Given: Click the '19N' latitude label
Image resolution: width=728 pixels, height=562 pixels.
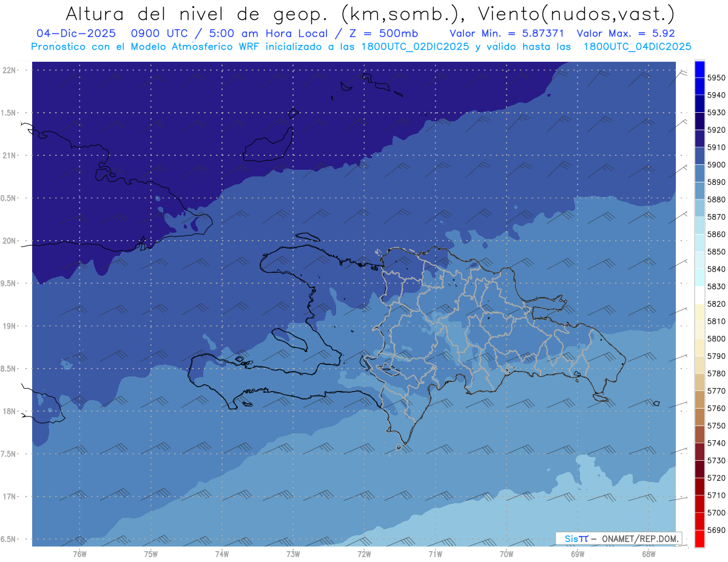Looking at the screenshot, I should point(9,326).
